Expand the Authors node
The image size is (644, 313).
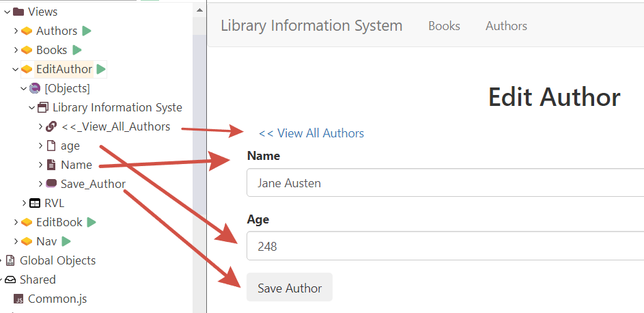[16, 31]
